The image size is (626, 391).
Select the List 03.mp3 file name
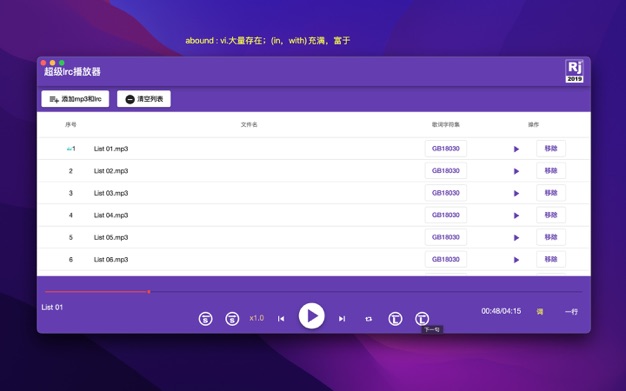tap(111, 193)
